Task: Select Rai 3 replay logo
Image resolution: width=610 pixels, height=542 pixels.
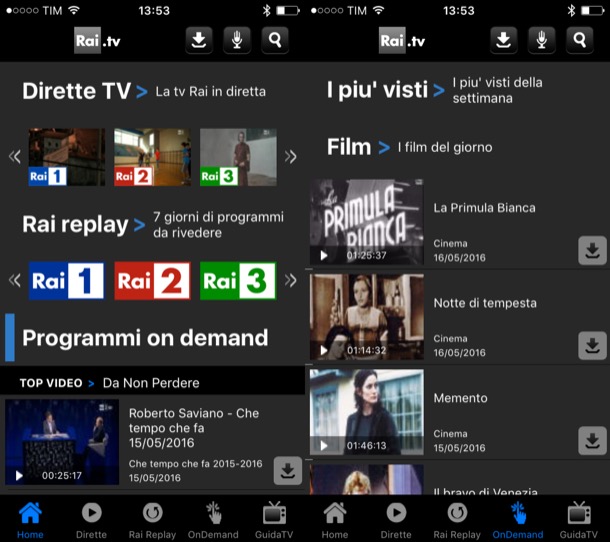Action: pyautogui.click(x=238, y=281)
